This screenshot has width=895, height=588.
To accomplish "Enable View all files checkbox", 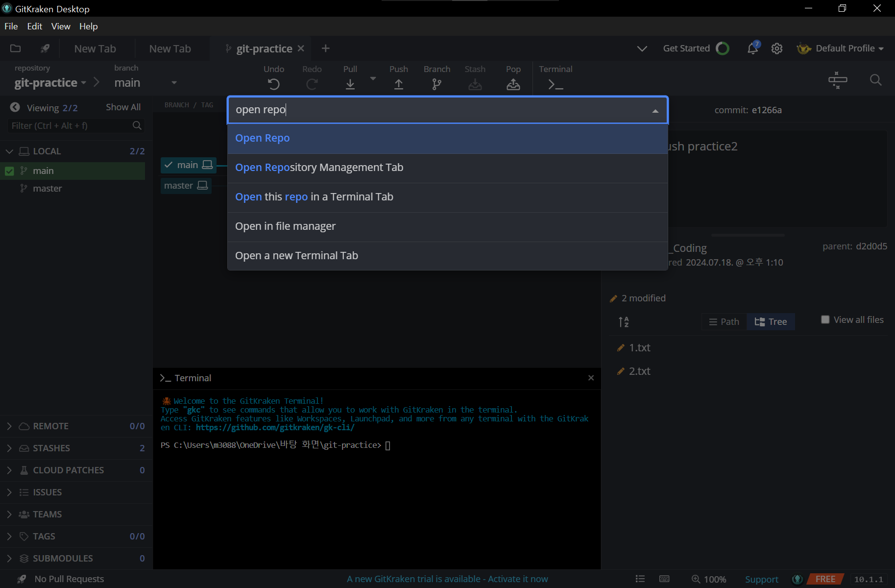I will (x=825, y=319).
